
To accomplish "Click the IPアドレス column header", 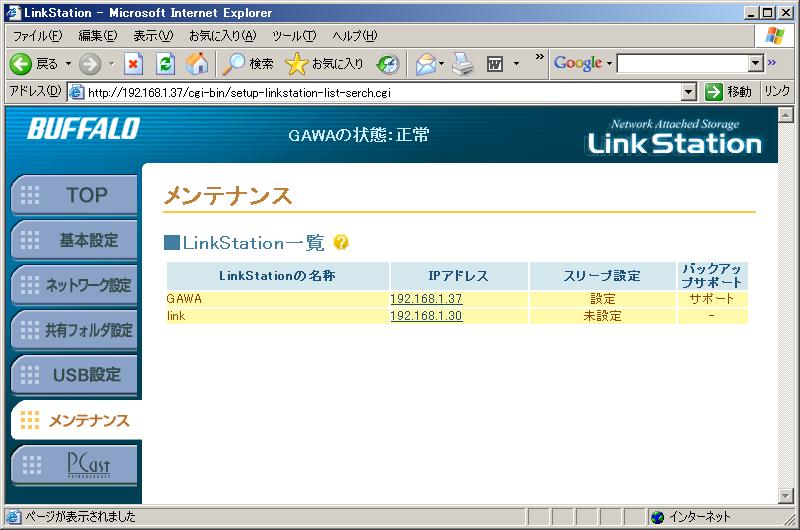I will click(x=459, y=276).
